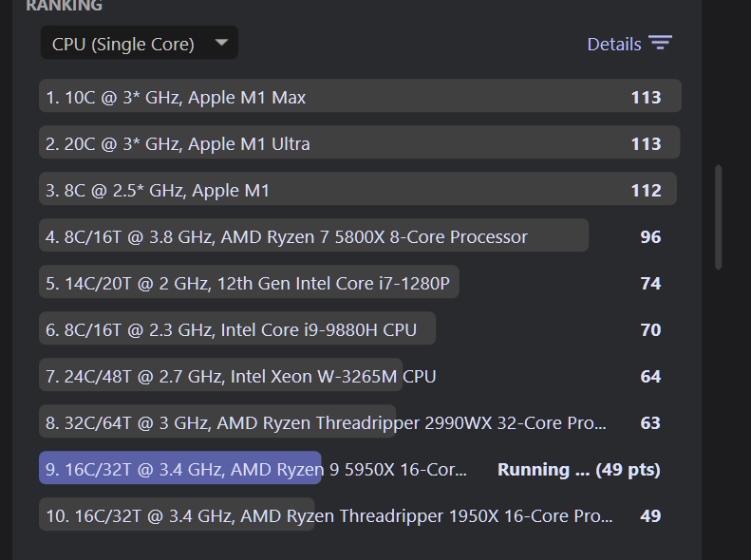
Task: Click the RANKING section heading
Action: click(65, 6)
